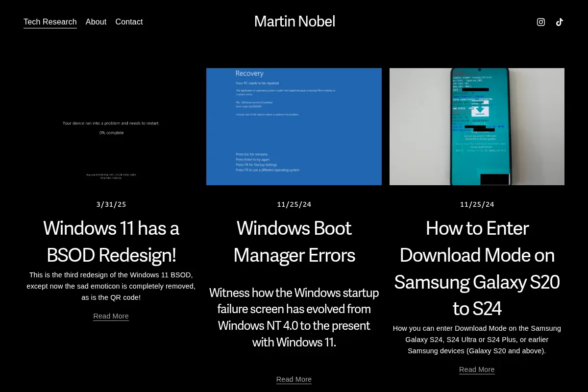Click Read More under BSOD Redesign post
Viewport: 588px width, 392px height.
pyautogui.click(x=111, y=317)
